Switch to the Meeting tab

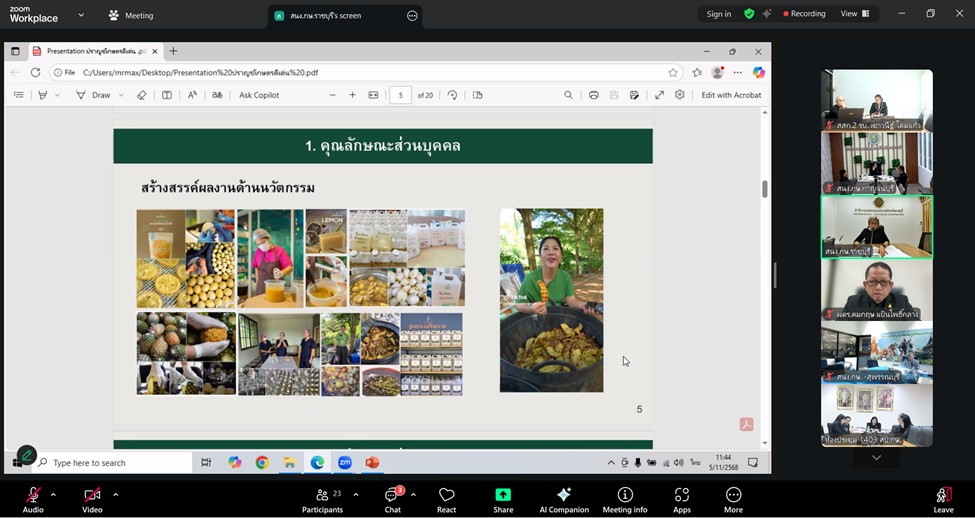point(130,16)
